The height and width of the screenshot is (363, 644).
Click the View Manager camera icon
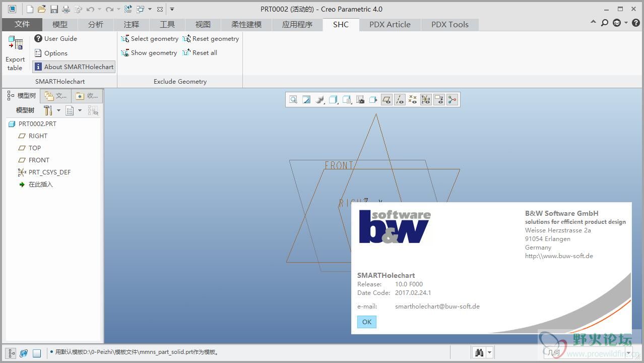(360, 100)
